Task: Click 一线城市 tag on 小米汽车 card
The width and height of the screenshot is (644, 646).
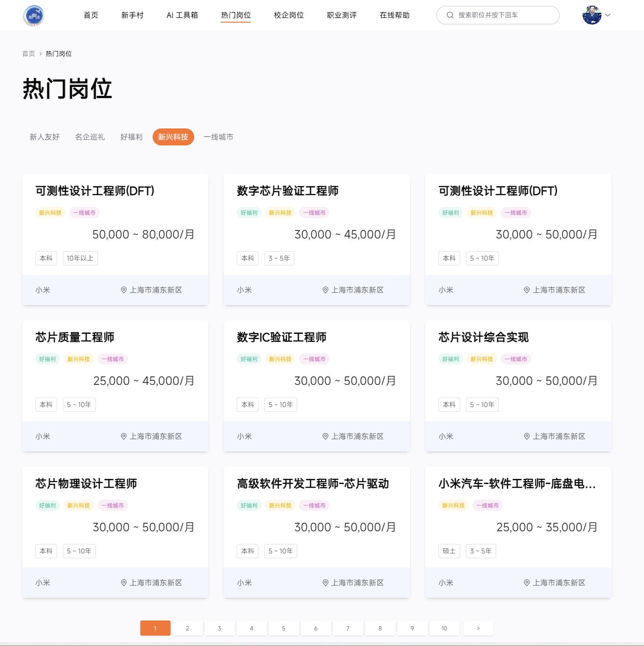Action: [x=488, y=506]
